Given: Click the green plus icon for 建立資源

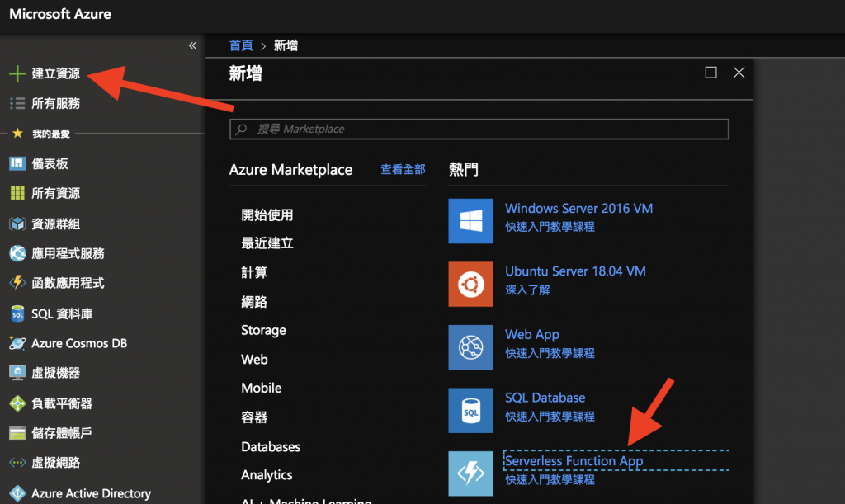Looking at the screenshot, I should (17, 73).
